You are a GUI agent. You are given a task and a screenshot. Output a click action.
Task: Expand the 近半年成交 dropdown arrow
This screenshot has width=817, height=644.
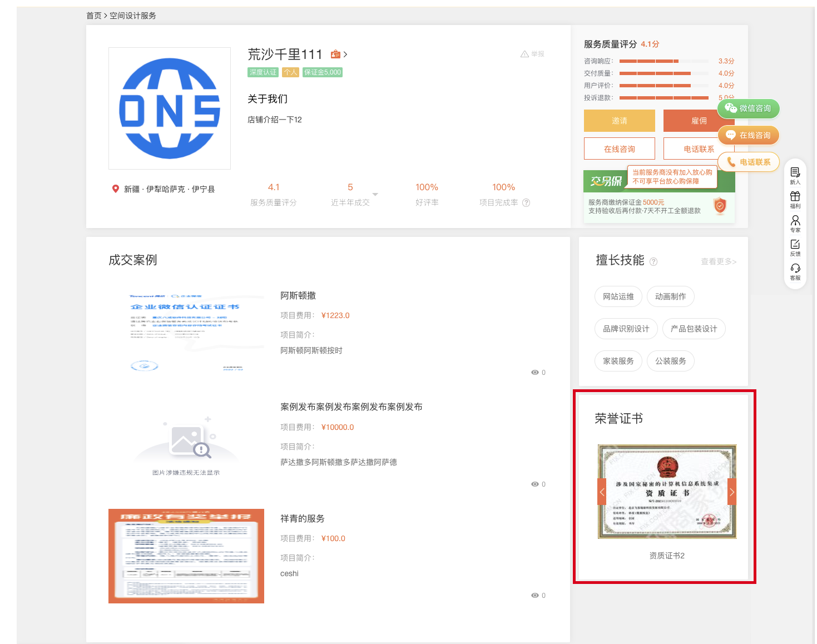pos(375,195)
